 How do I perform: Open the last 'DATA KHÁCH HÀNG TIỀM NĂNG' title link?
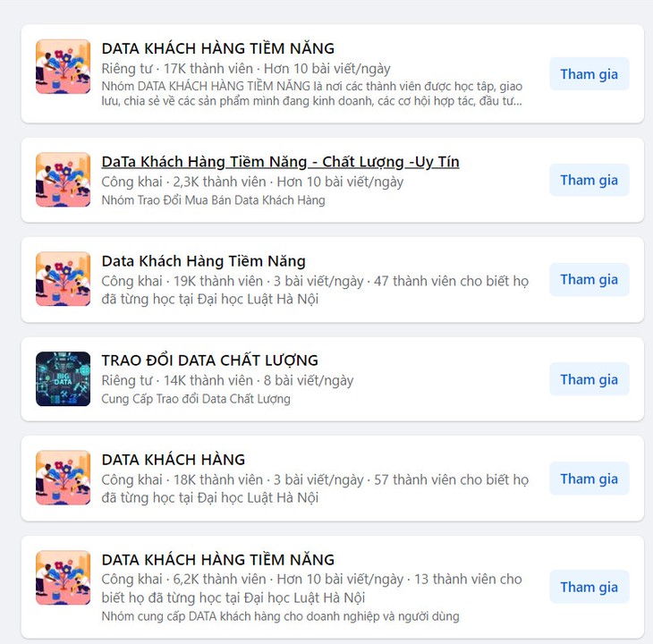click(217, 560)
